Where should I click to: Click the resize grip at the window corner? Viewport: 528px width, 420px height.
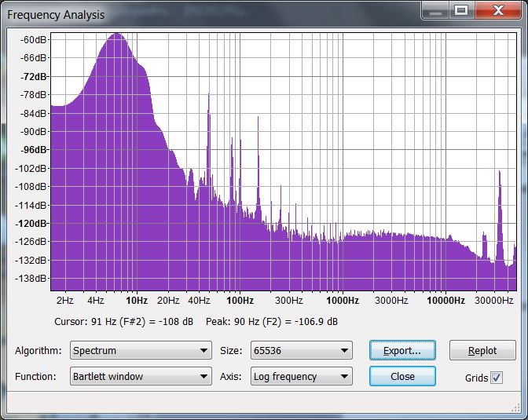515,407
